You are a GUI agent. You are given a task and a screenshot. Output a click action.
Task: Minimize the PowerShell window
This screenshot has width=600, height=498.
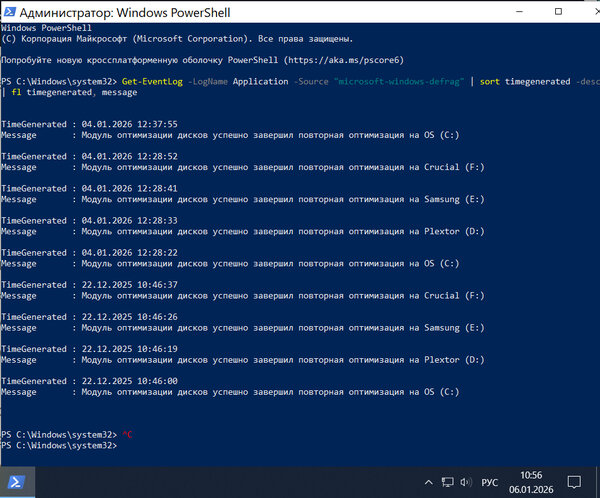click(519, 11)
